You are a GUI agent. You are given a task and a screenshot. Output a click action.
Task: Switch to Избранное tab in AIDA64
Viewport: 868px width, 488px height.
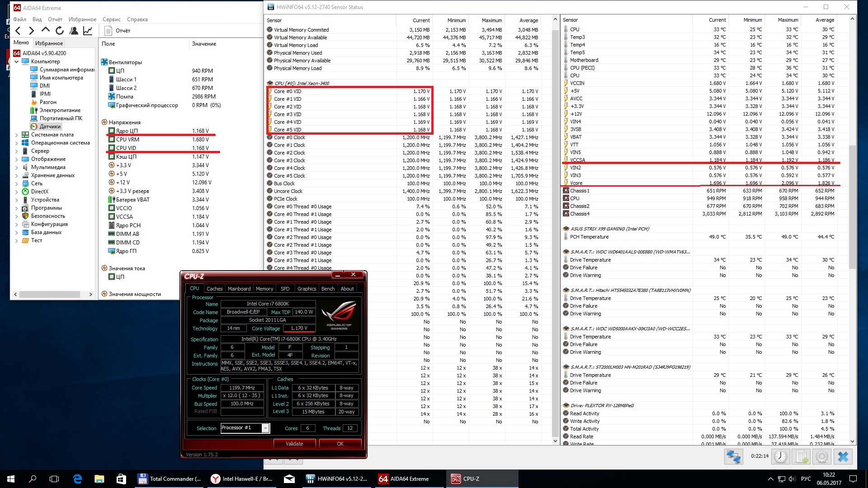coord(49,43)
